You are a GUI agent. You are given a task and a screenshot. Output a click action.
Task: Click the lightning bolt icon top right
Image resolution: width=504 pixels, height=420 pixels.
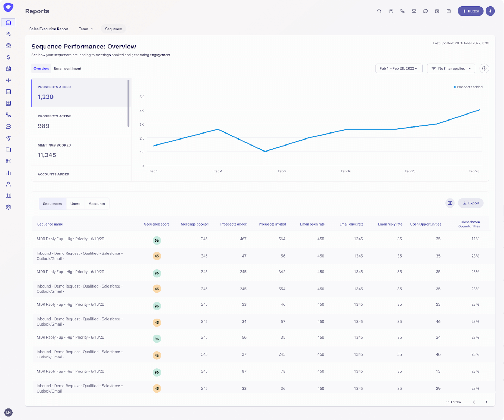coord(490,11)
